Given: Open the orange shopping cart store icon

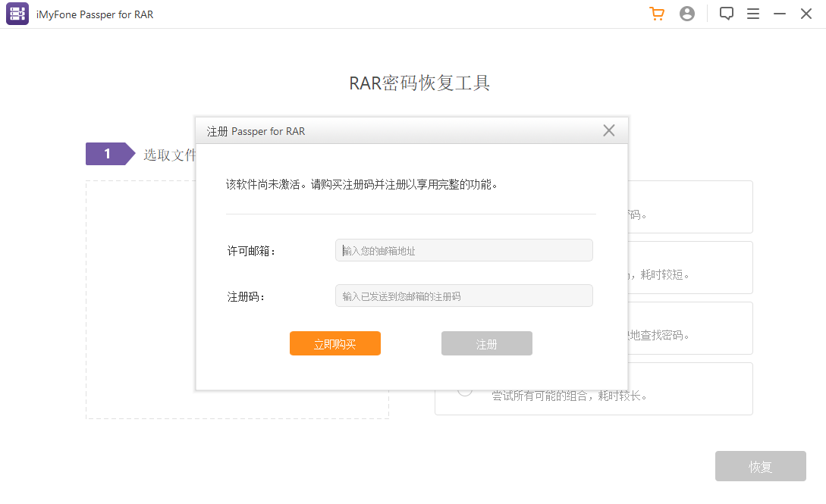Looking at the screenshot, I should 656,14.
